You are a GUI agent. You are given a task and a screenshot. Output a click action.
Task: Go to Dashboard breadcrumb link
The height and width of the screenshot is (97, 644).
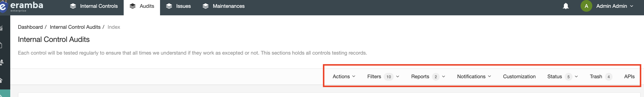pyautogui.click(x=30, y=27)
